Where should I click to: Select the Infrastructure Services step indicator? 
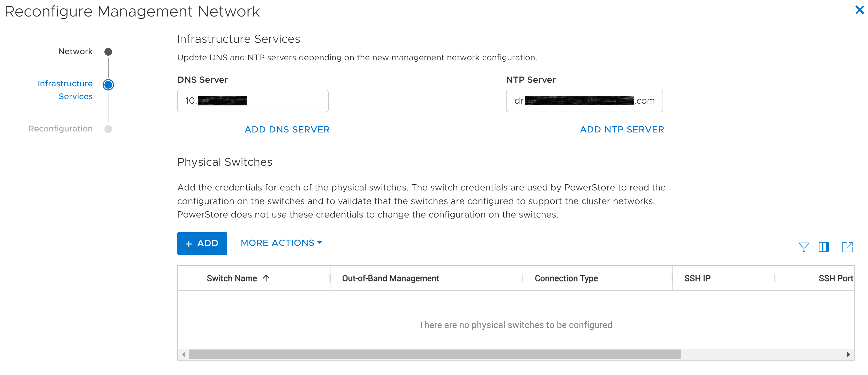click(108, 85)
